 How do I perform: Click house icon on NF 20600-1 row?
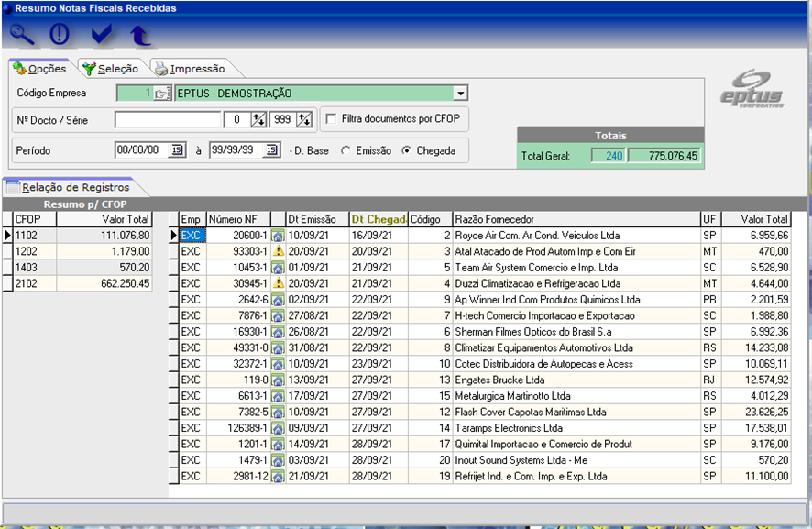[x=278, y=236]
